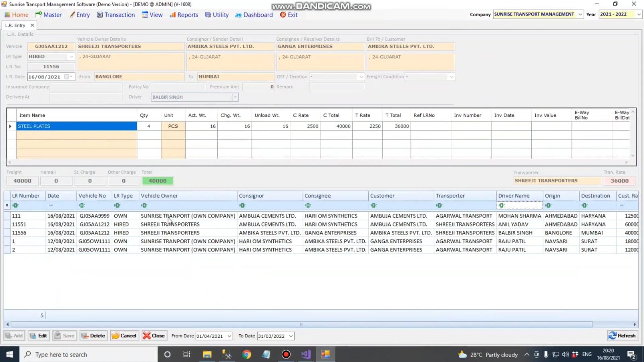Open the View menu
Screen dimensions: 644x362
152,15
